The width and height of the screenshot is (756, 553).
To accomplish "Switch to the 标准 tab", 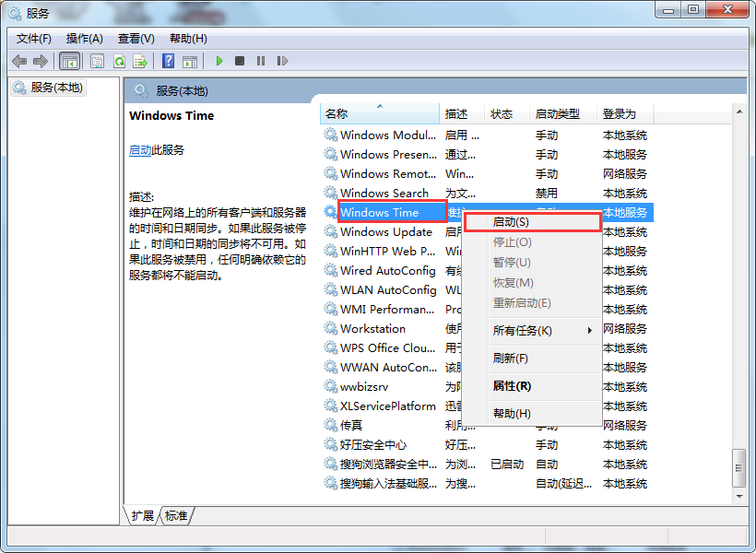I will click(x=176, y=516).
